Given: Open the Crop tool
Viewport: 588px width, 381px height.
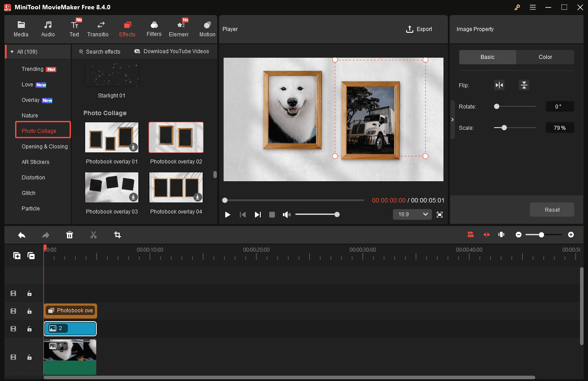Looking at the screenshot, I should coord(117,235).
